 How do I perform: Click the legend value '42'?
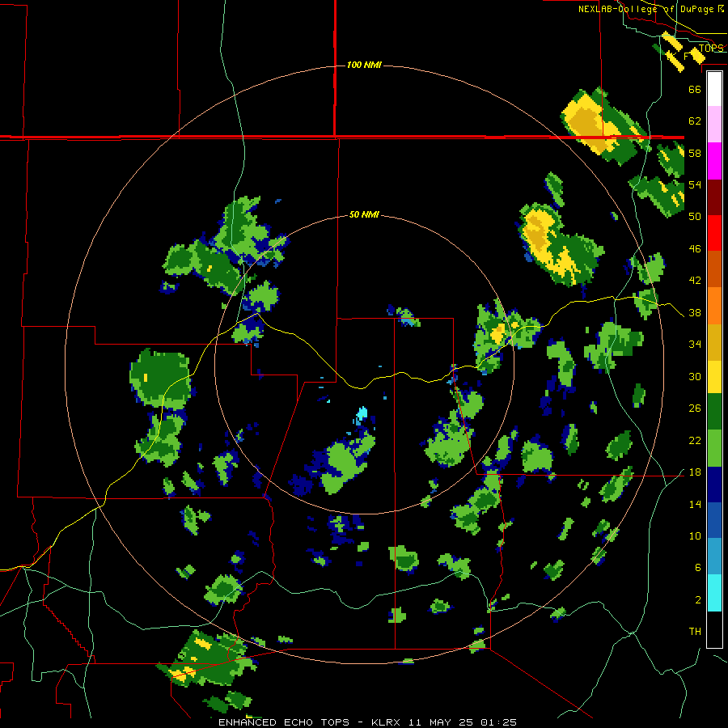click(695, 281)
